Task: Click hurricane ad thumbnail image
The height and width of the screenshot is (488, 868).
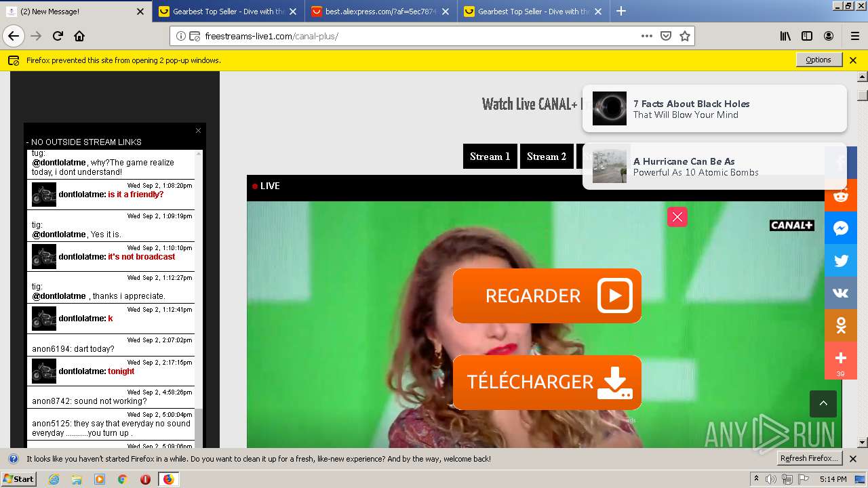Action: click(610, 166)
